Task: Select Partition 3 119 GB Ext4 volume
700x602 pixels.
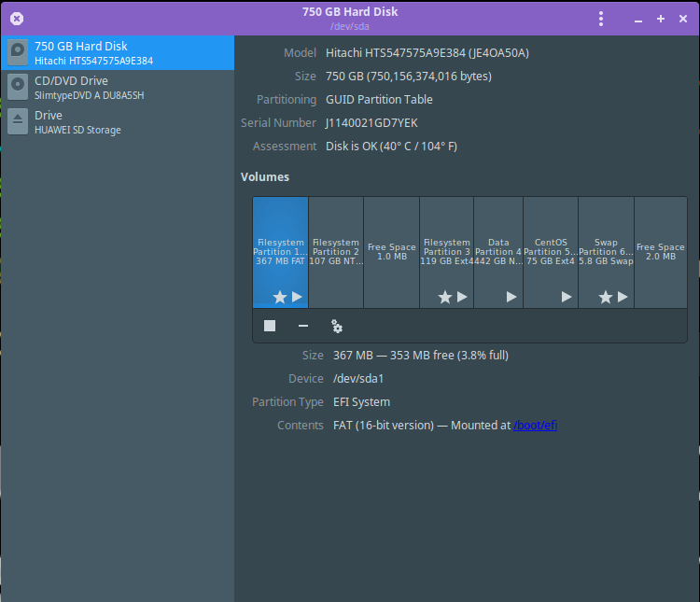Action: pos(446,252)
